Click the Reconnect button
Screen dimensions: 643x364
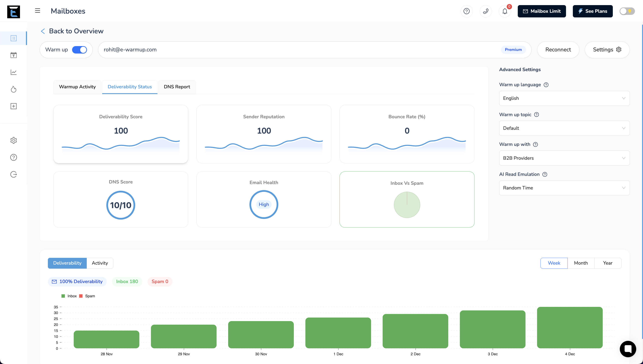[x=558, y=50]
